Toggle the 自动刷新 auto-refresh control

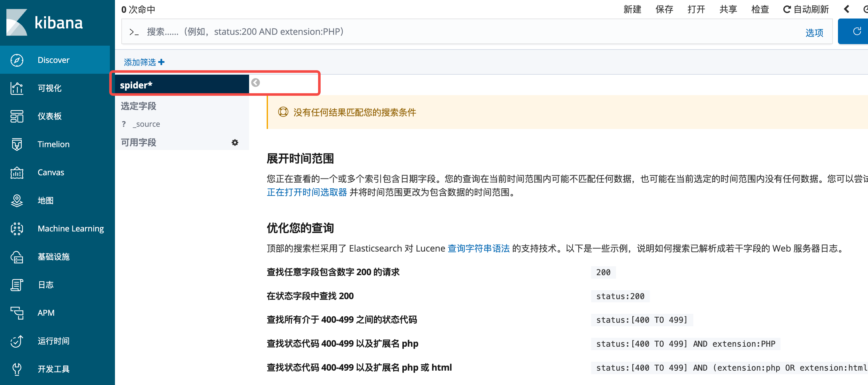pos(806,9)
